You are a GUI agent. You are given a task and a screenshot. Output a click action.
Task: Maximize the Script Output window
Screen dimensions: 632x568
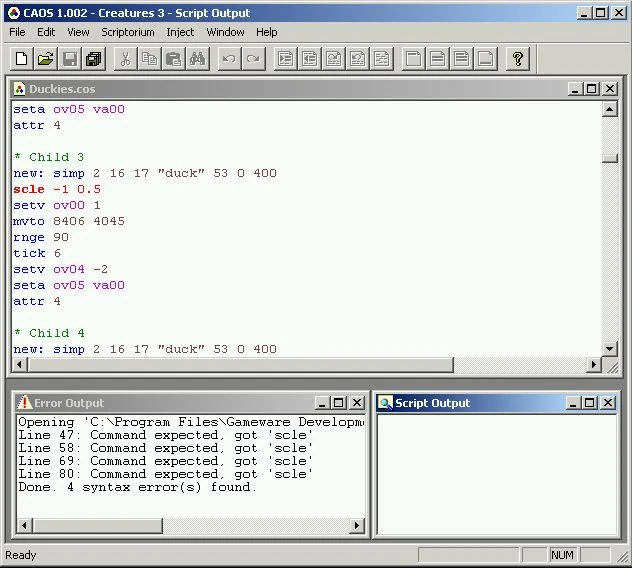(590, 403)
